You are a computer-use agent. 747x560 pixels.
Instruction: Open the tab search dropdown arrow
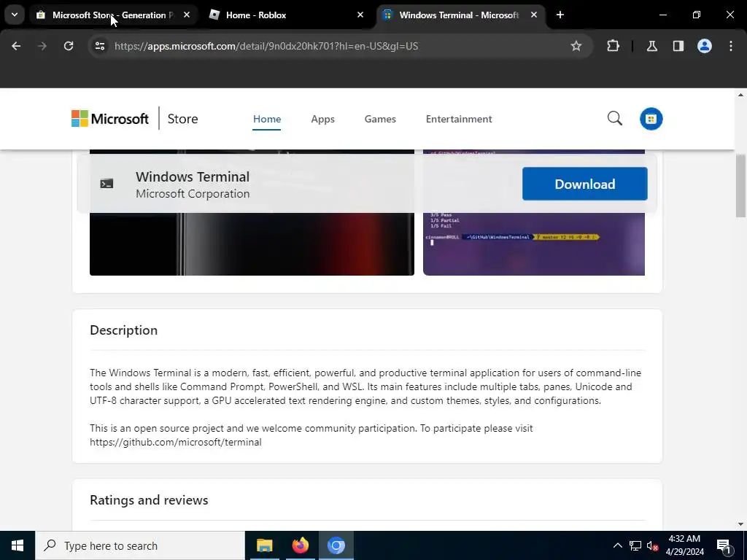pos(15,15)
